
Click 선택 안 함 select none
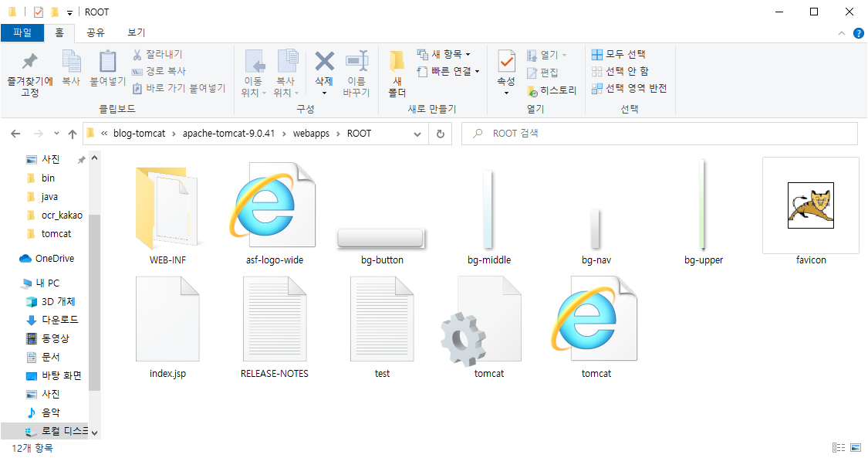620,71
